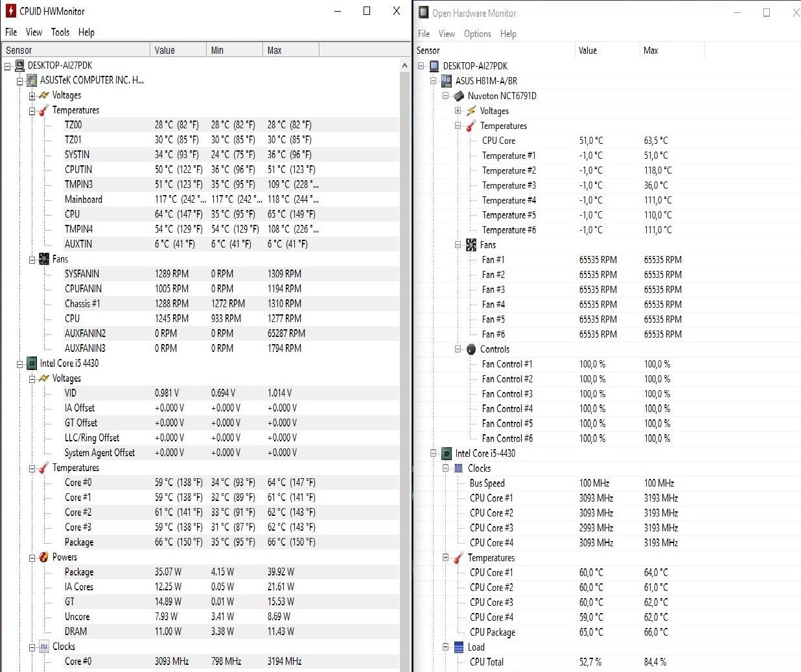Click the Load icon in Open Hardware Monitor
Screen dimensions: 801x672
[459, 647]
